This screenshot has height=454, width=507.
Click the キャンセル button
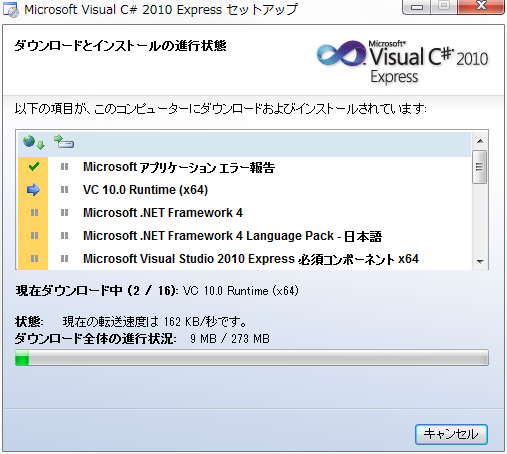451,434
